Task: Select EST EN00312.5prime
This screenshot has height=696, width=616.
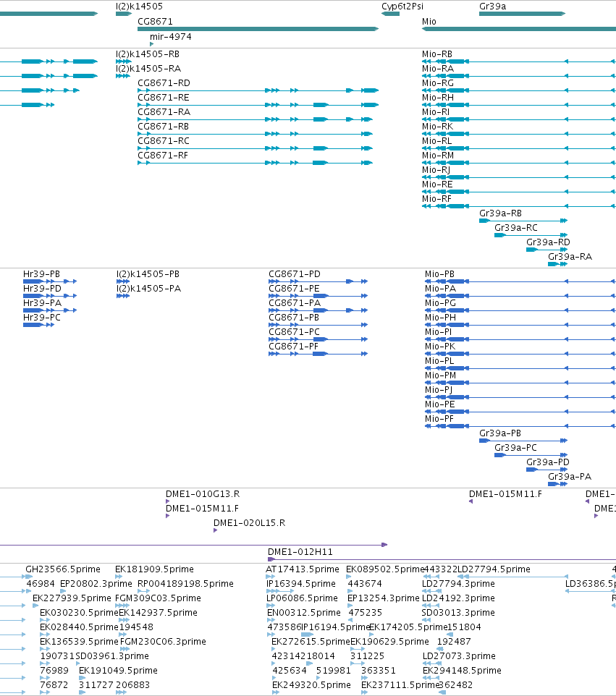Action: [304, 613]
